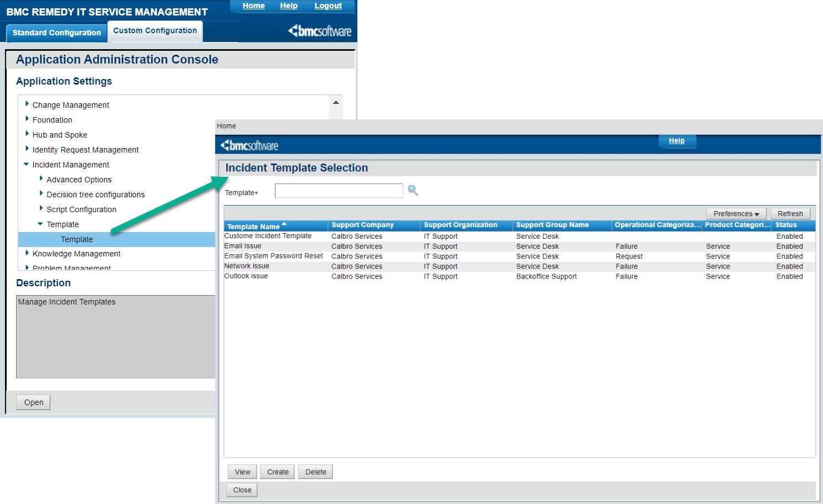Screen dimensions: 823x504
Task: Click the Home link in Console header
Action: pos(253,6)
